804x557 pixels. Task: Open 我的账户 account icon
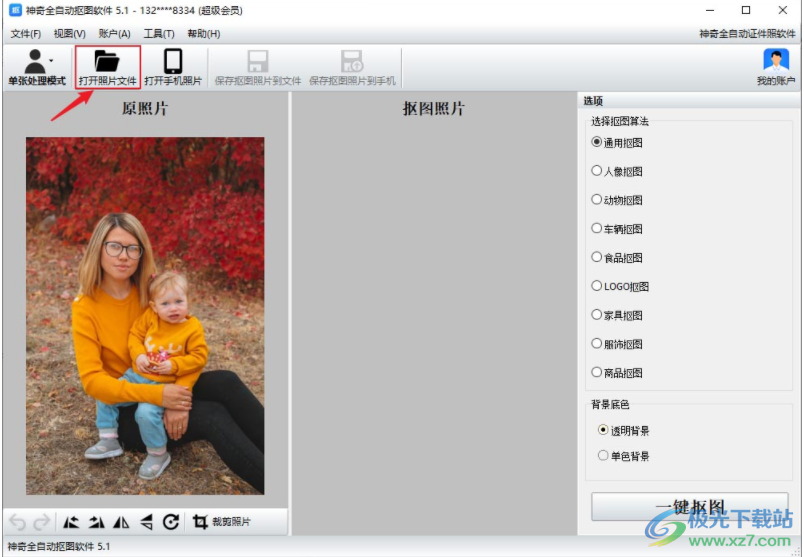776,62
